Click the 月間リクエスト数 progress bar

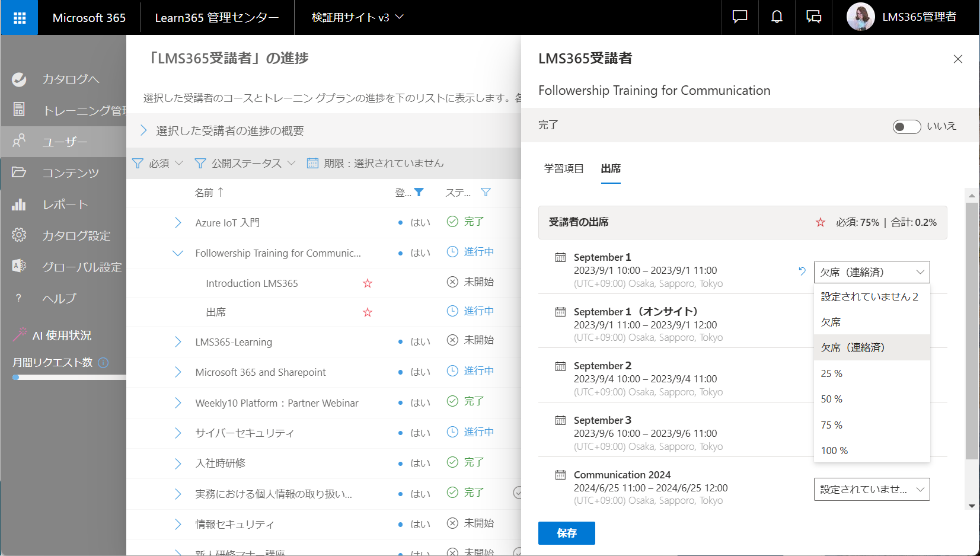point(69,377)
